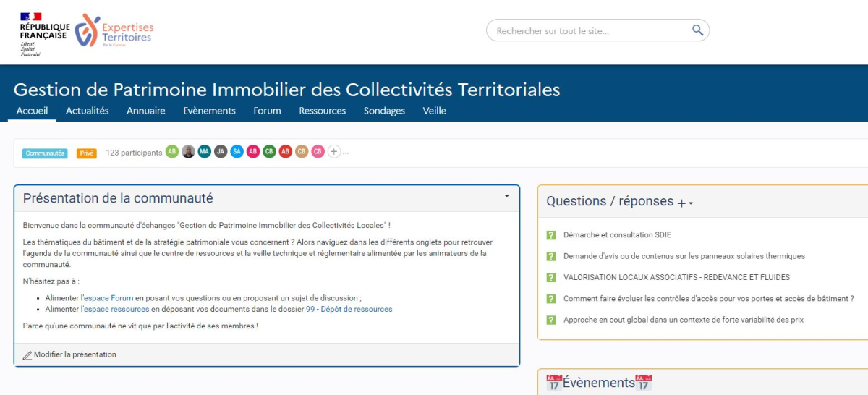Go to the Sondages tab
The width and height of the screenshot is (868, 395).
384,111
